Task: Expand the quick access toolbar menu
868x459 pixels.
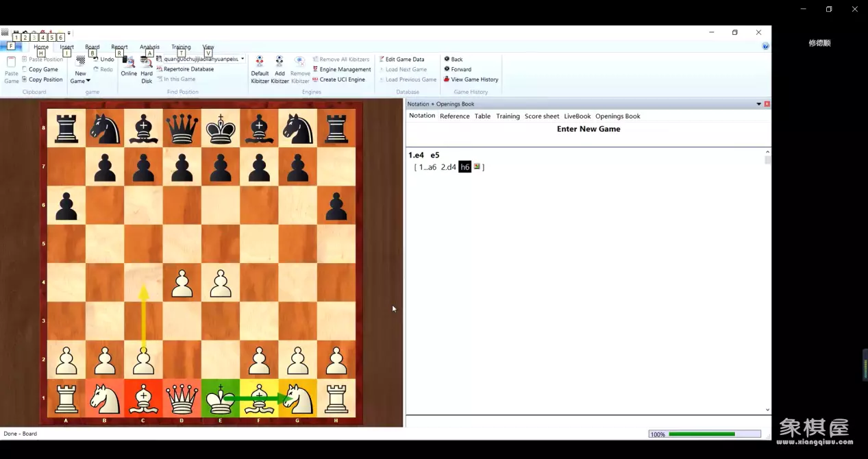Action: [69, 33]
